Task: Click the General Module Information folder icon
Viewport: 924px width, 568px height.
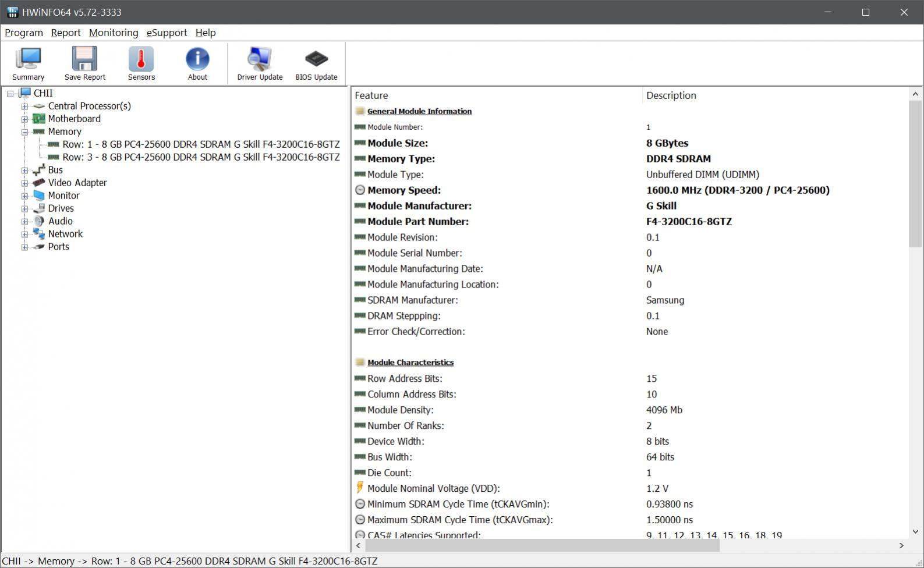Action: pyautogui.click(x=360, y=111)
